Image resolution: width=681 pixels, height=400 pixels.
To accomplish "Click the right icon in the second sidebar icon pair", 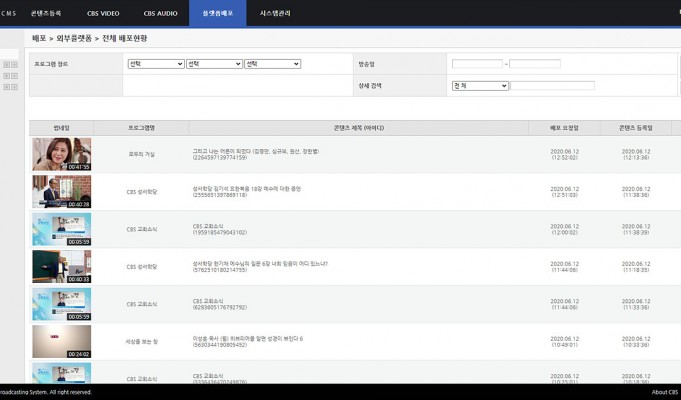I will click(x=14, y=76).
